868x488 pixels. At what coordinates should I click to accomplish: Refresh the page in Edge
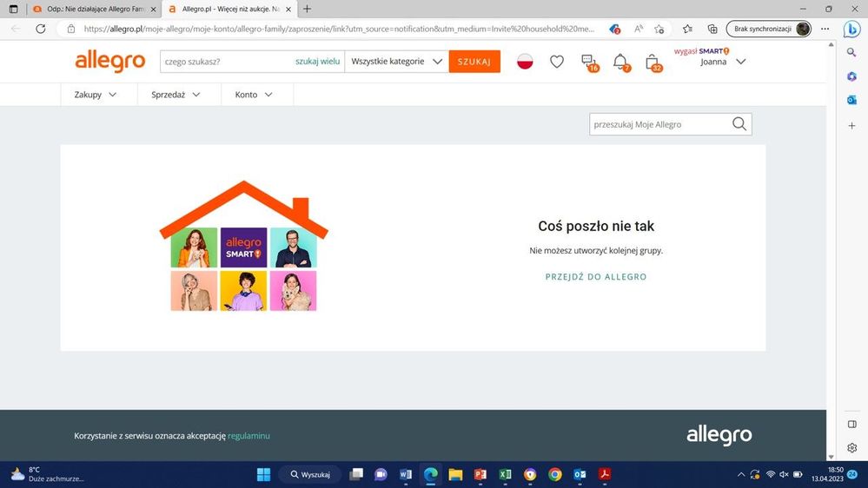click(41, 29)
